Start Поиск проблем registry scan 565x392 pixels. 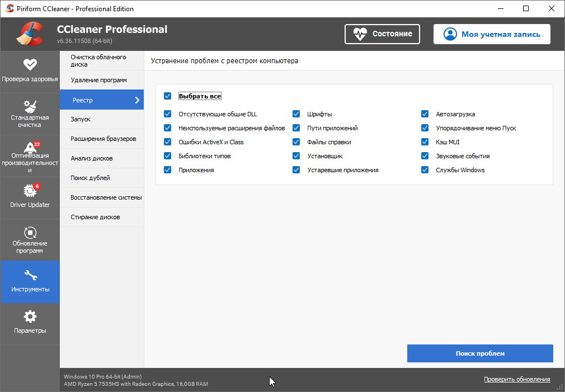click(x=480, y=353)
